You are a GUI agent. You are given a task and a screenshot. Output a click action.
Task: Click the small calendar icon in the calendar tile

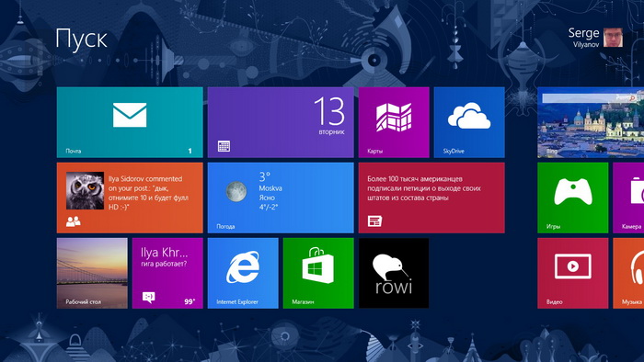click(224, 146)
